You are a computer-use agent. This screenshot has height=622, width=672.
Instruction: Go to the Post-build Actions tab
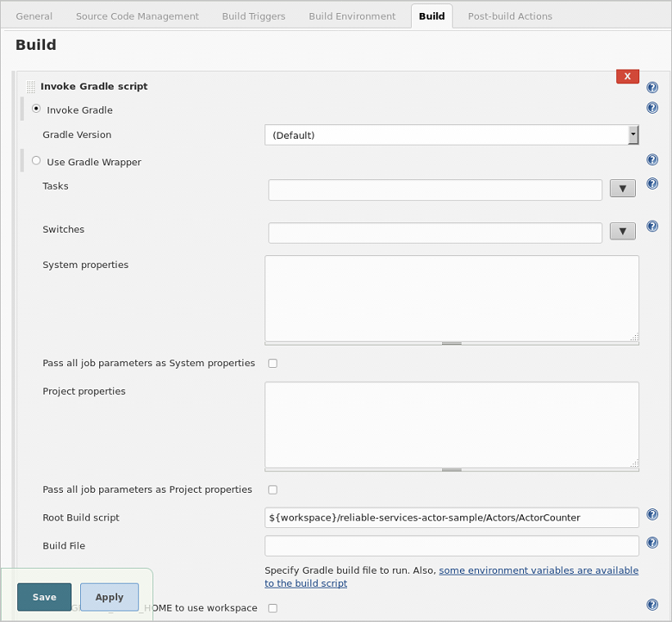pos(510,16)
